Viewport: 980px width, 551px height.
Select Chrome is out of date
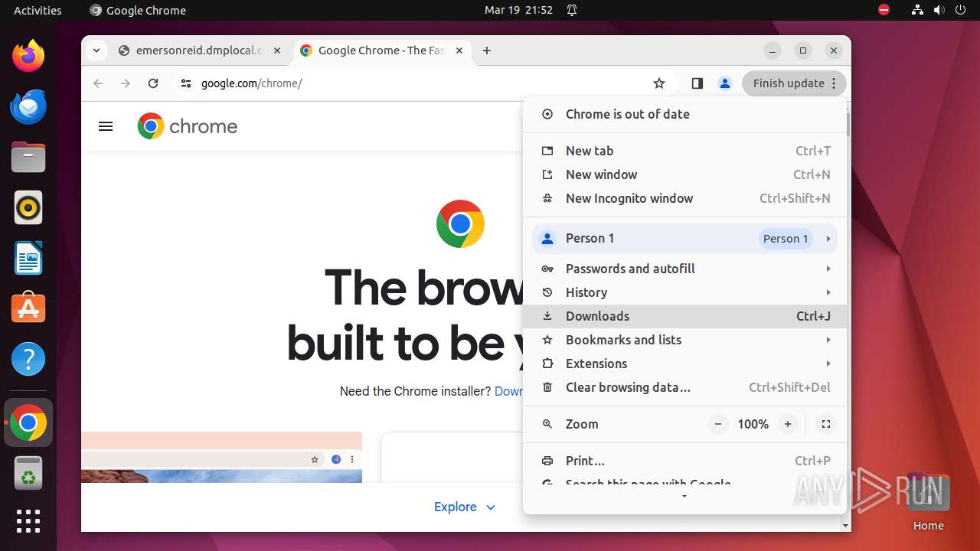point(684,114)
